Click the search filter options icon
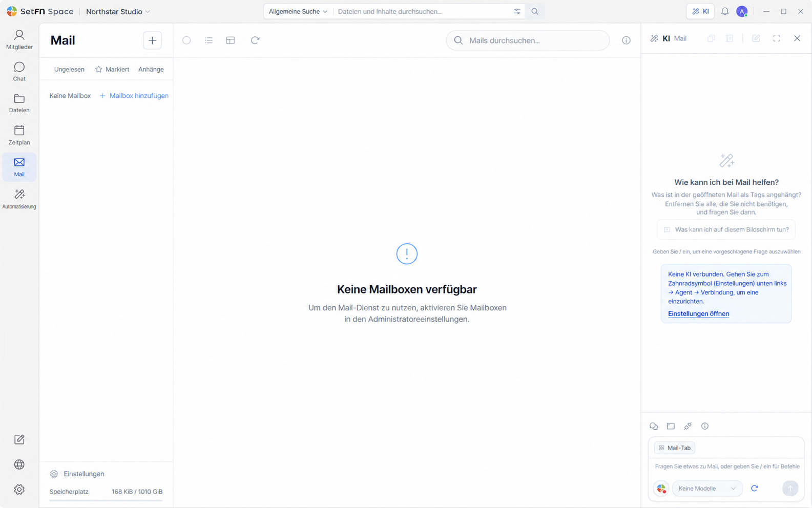 (517, 11)
